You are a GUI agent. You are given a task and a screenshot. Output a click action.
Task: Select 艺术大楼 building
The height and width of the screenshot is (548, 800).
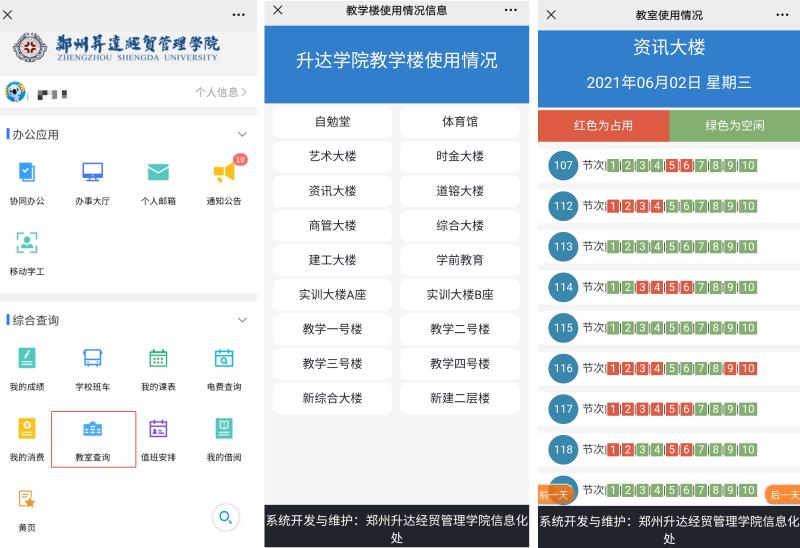[333, 156]
